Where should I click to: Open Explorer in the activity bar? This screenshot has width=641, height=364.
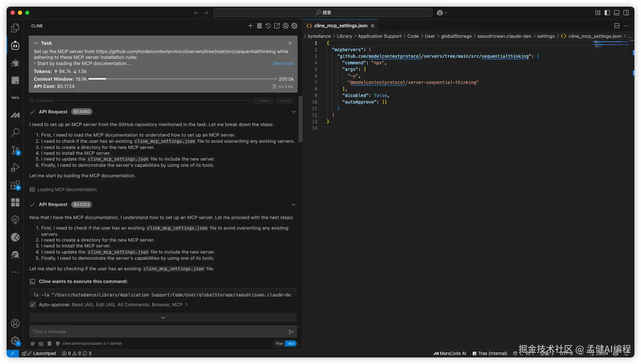[15, 28]
